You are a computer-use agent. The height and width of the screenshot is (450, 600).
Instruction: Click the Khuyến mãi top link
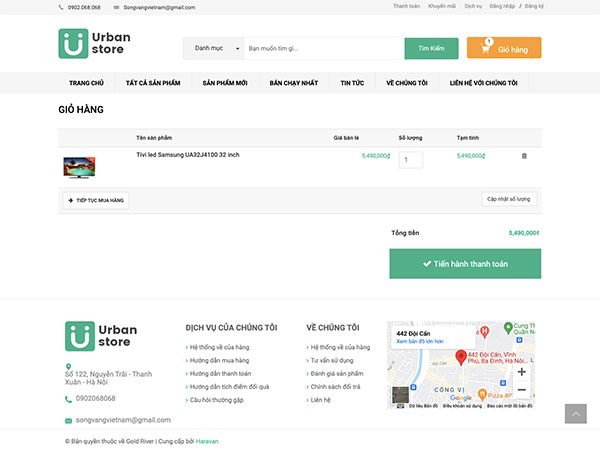(x=442, y=6)
